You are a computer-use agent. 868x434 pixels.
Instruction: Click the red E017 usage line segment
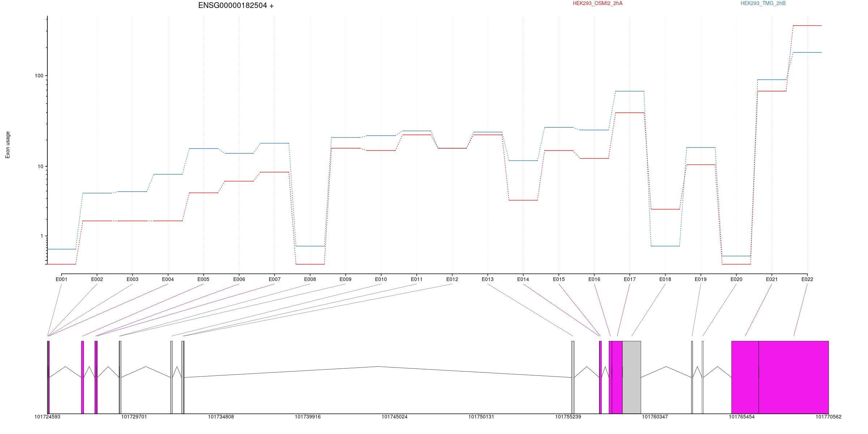coord(630,113)
